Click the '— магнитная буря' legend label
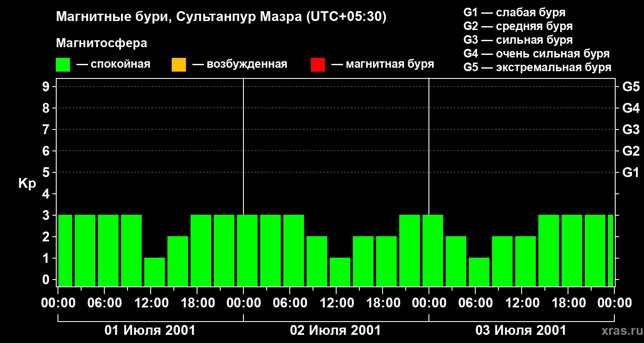Image resolution: width=644 pixels, height=343 pixels. 383,65
